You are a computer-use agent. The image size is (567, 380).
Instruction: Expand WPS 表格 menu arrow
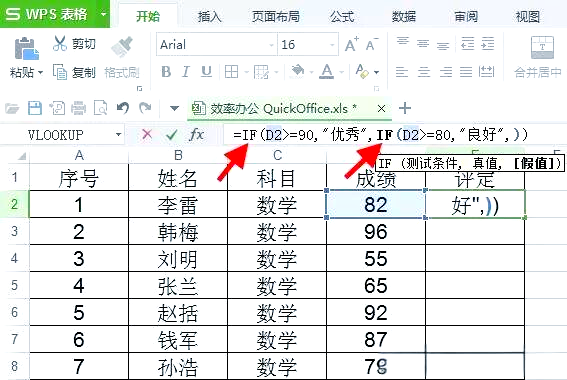tap(103, 14)
